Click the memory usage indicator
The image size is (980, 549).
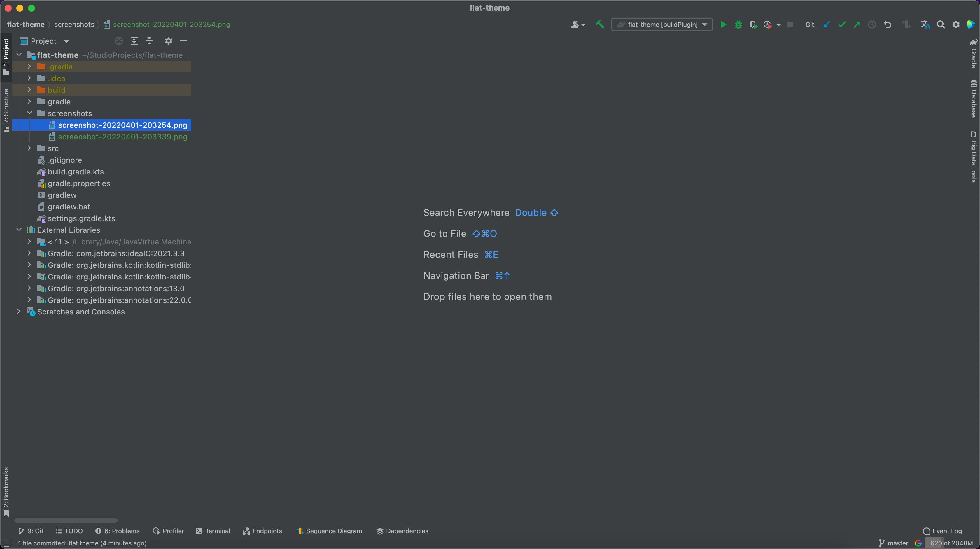[951, 543]
